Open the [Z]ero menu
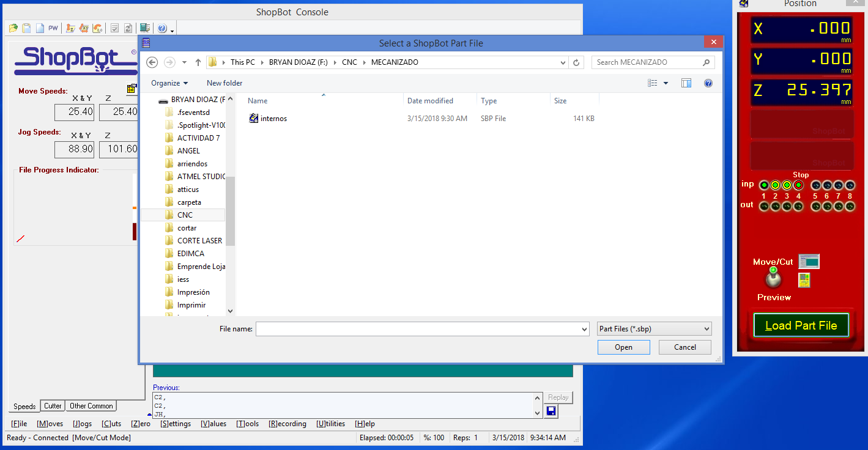This screenshot has height=450, width=868. pos(141,424)
